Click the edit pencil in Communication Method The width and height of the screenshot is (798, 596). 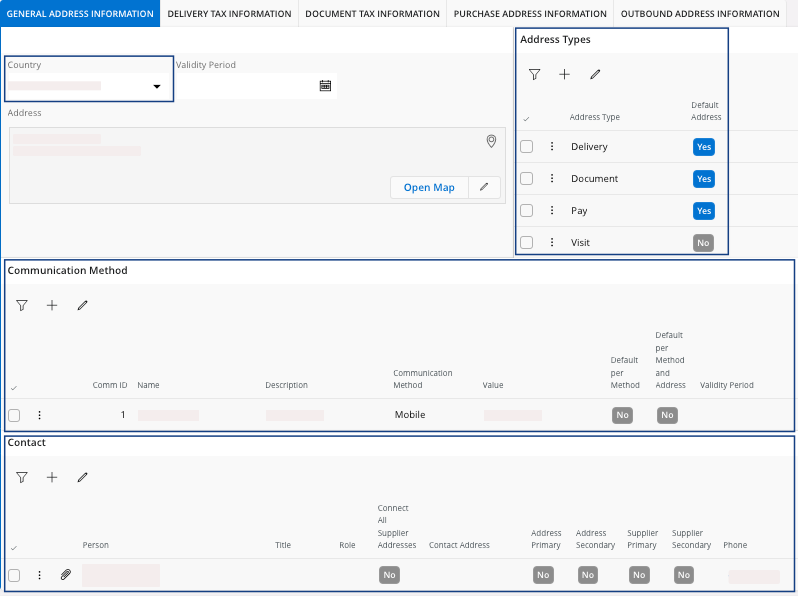pos(82,305)
